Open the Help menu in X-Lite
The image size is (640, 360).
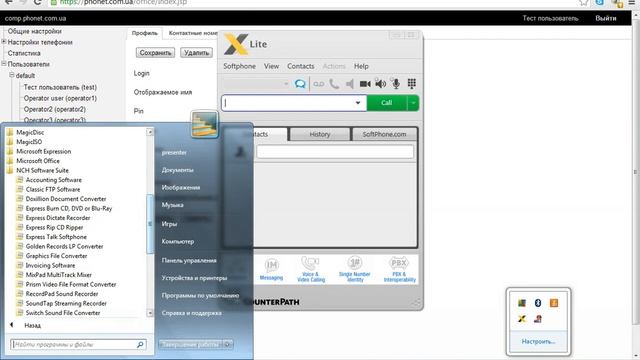click(361, 66)
